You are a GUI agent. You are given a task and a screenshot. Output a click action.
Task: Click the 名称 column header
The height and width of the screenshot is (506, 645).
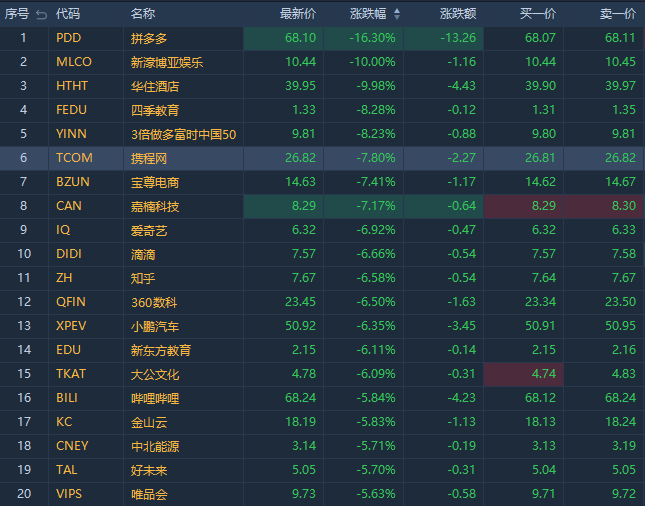coord(142,14)
